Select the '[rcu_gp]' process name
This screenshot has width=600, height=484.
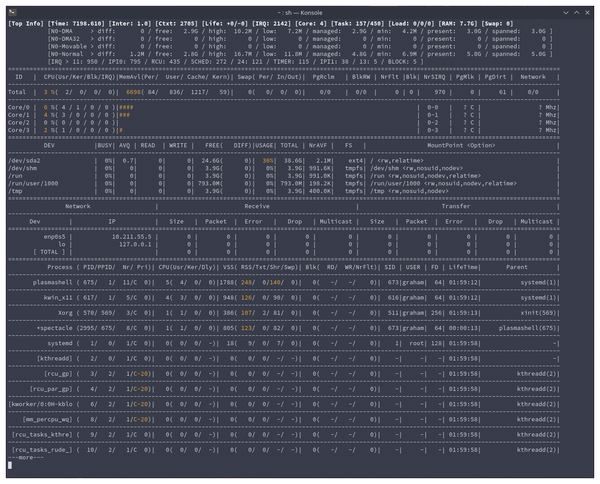pos(58,373)
